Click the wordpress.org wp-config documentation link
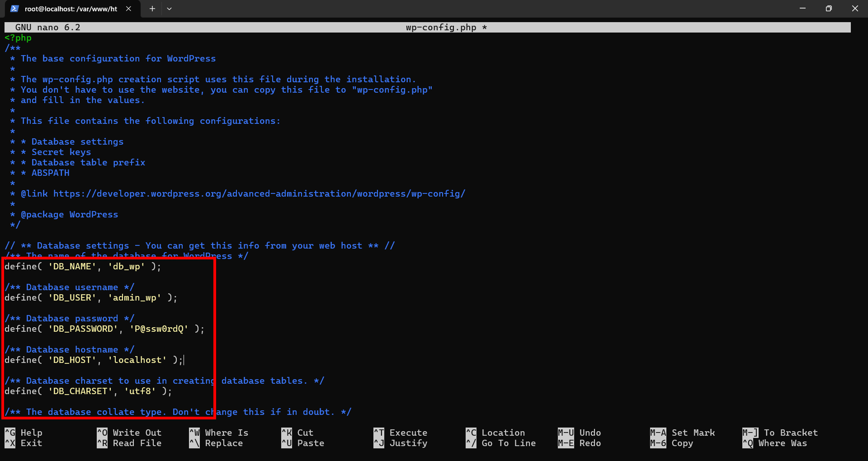 pos(259,193)
